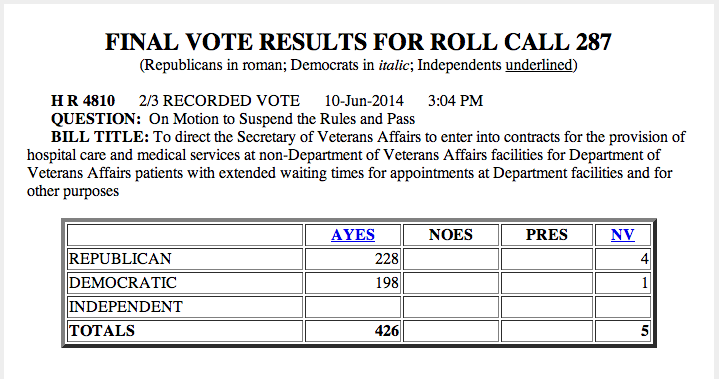Click the Democratic AYES count 198
Screen dimensions: 719x379
tap(387, 283)
